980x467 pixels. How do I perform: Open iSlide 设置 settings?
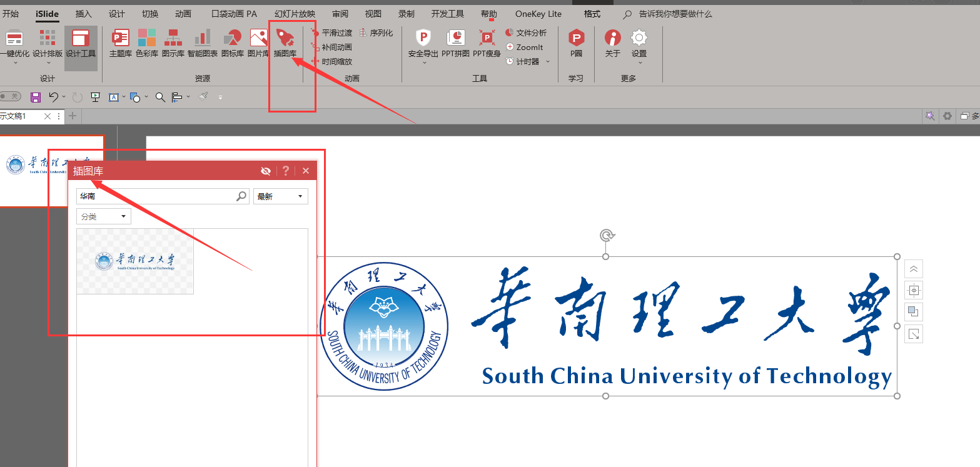click(x=639, y=46)
